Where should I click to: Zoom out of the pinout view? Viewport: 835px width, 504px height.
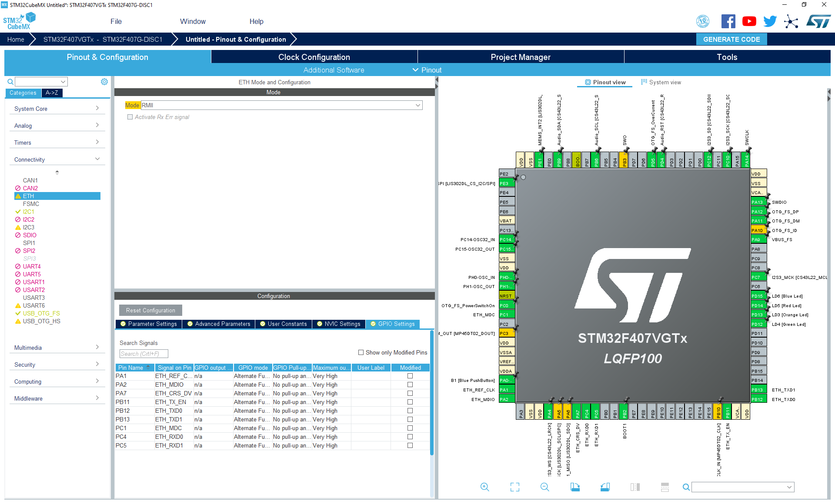[545, 487]
